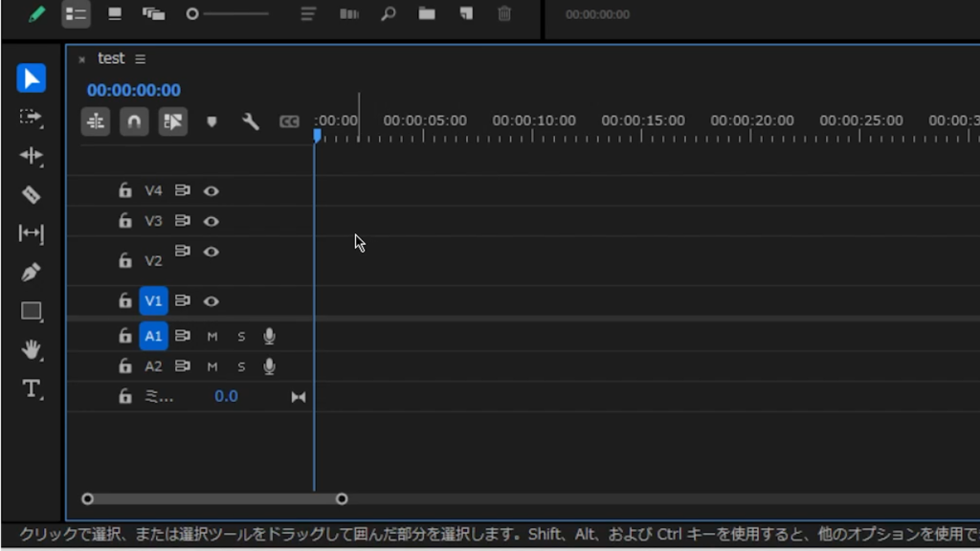
Task: Toggle V3 track targeting
Action: [153, 221]
